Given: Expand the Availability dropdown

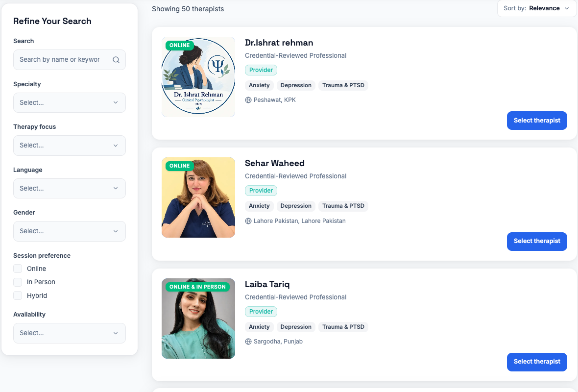Looking at the screenshot, I should tap(69, 333).
